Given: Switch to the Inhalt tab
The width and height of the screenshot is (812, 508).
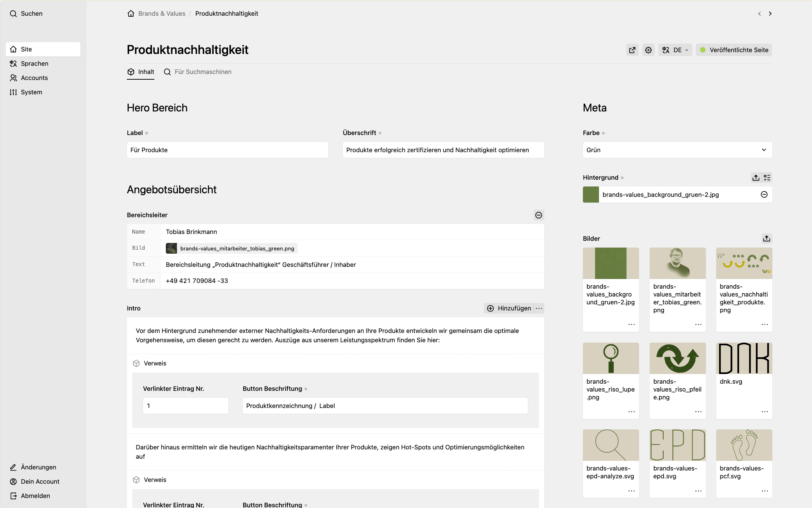Looking at the screenshot, I should (x=141, y=72).
